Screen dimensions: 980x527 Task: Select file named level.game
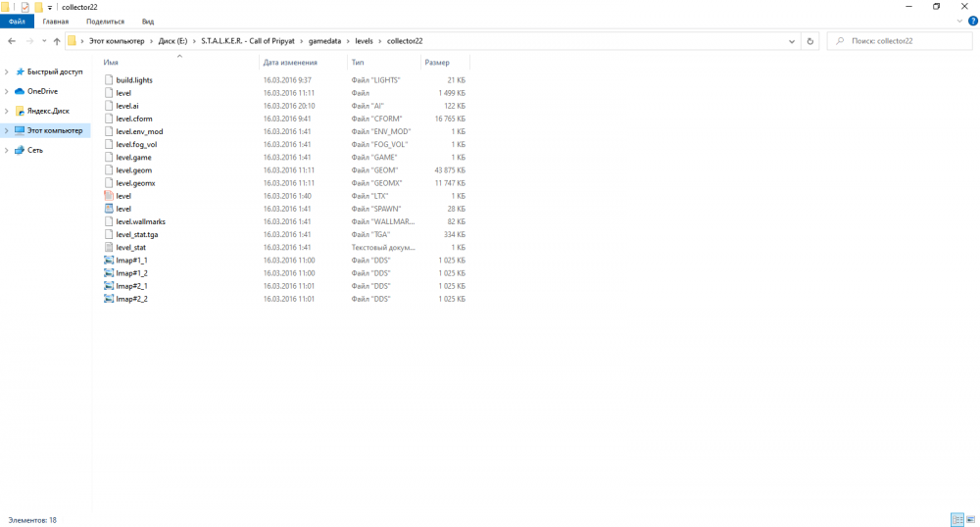[x=133, y=158]
